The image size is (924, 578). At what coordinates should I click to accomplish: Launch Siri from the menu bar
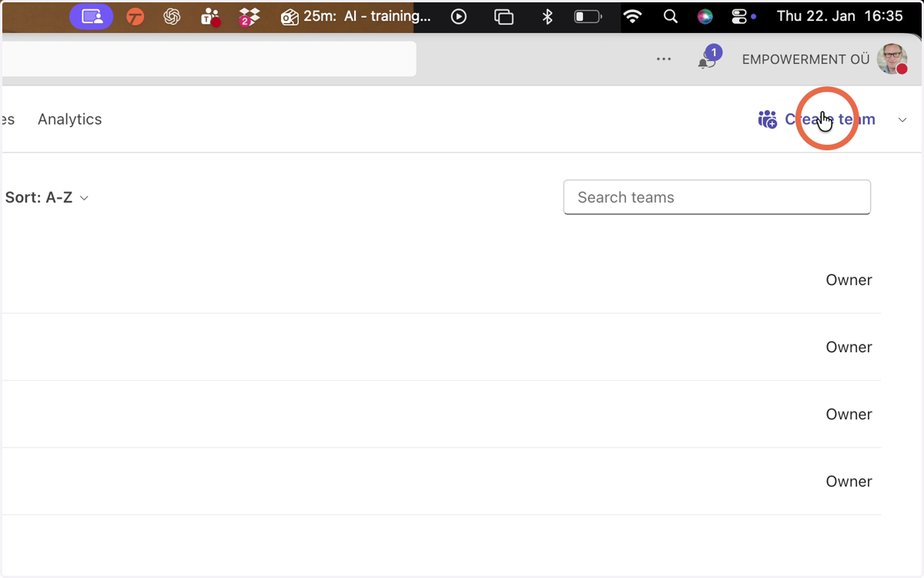coord(705,16)
